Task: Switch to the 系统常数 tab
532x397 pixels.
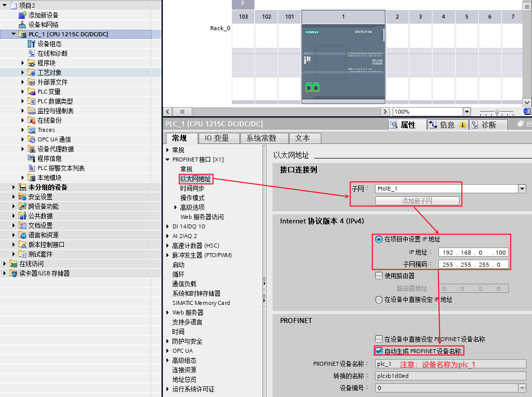Action: coord(264,138)
